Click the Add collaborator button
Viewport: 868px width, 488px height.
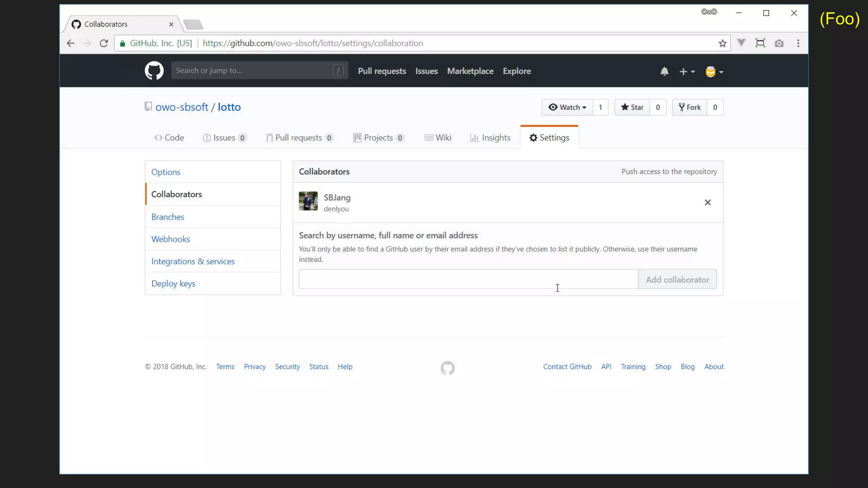coord(677,280)
